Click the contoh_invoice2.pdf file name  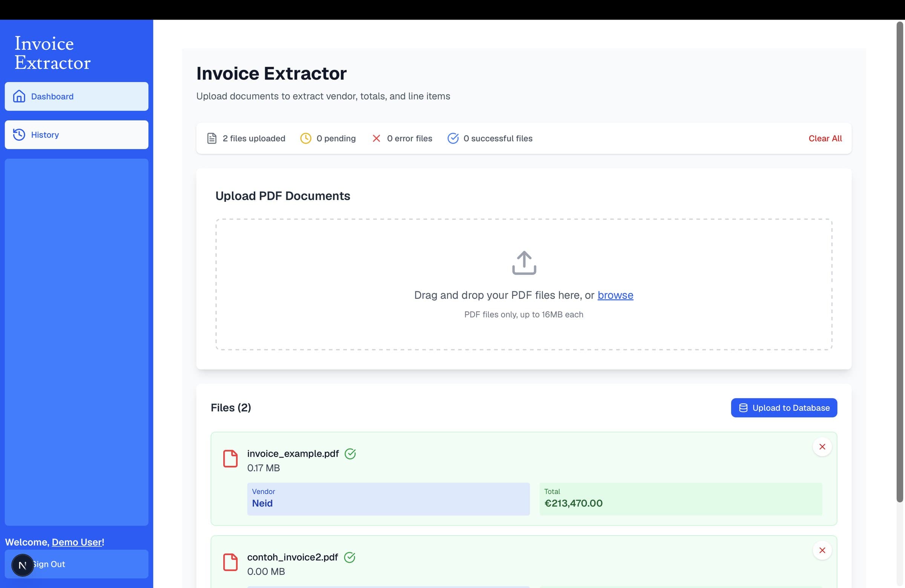tap(292, 557)
